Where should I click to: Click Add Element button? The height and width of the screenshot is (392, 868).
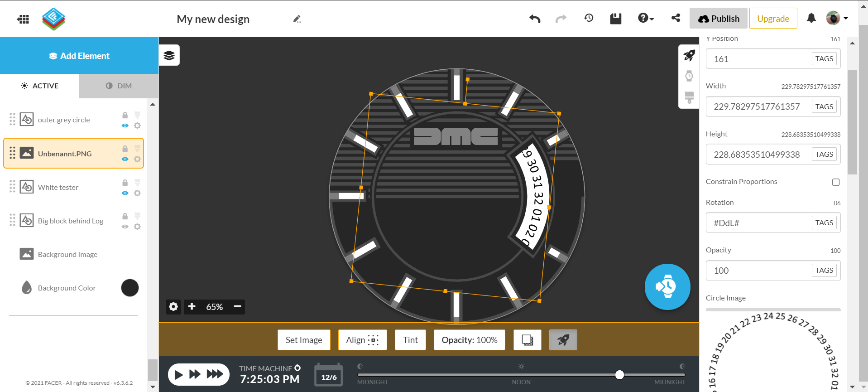(x=79, y=56)
